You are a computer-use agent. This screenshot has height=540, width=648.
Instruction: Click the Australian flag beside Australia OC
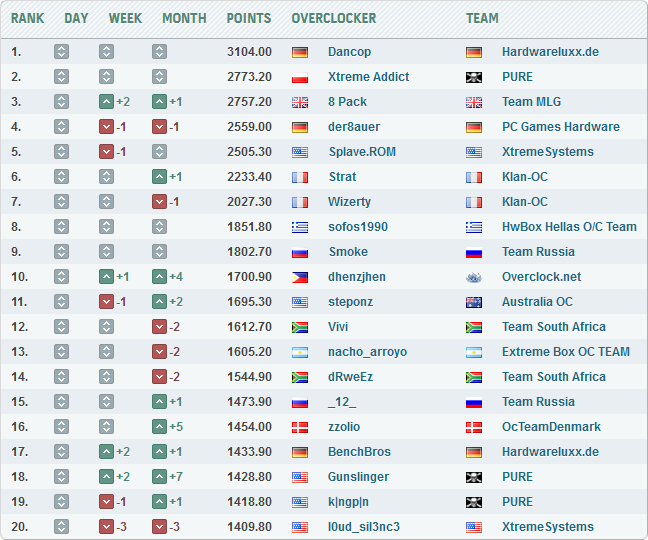pyautogui.click(x=474, y=302)
